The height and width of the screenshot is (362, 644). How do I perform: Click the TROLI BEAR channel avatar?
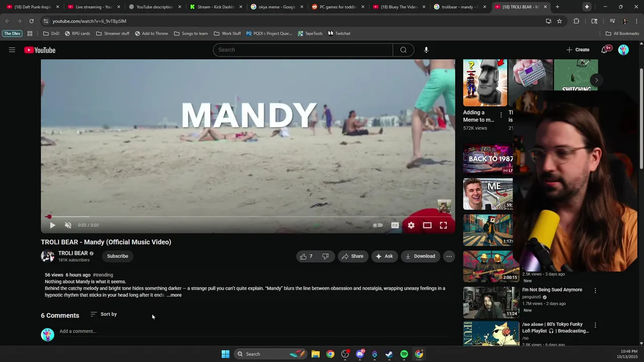pos(48,256)
